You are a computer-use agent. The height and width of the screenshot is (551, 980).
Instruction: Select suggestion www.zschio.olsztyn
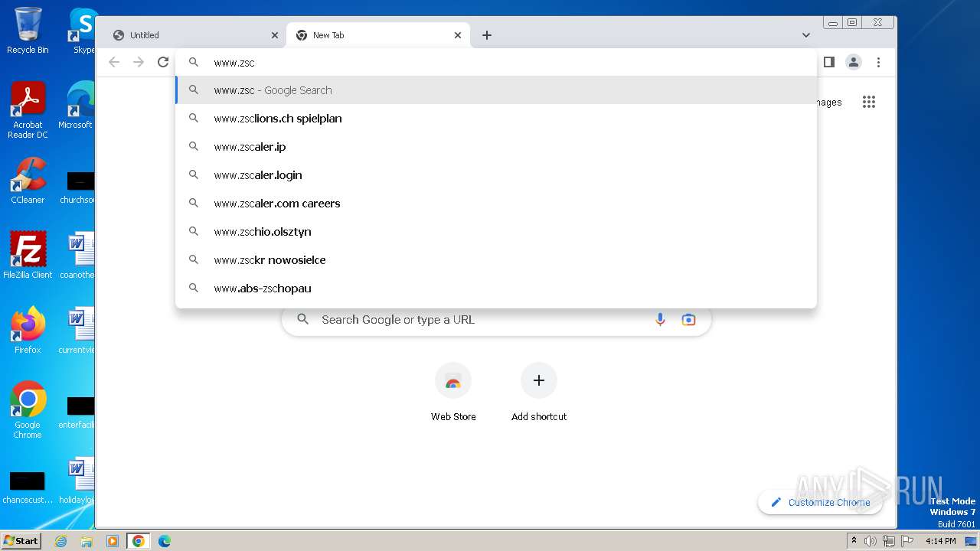[496, 232]
